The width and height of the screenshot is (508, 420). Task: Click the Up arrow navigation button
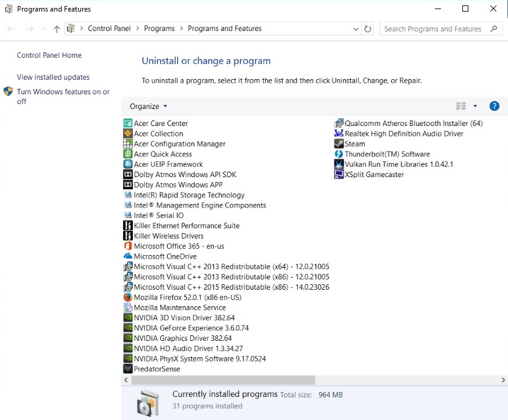[x=57, y=29]
